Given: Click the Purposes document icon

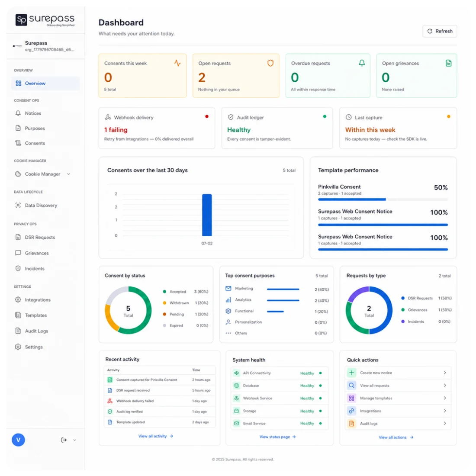Looking at the screenshot, I should [18, 128].
